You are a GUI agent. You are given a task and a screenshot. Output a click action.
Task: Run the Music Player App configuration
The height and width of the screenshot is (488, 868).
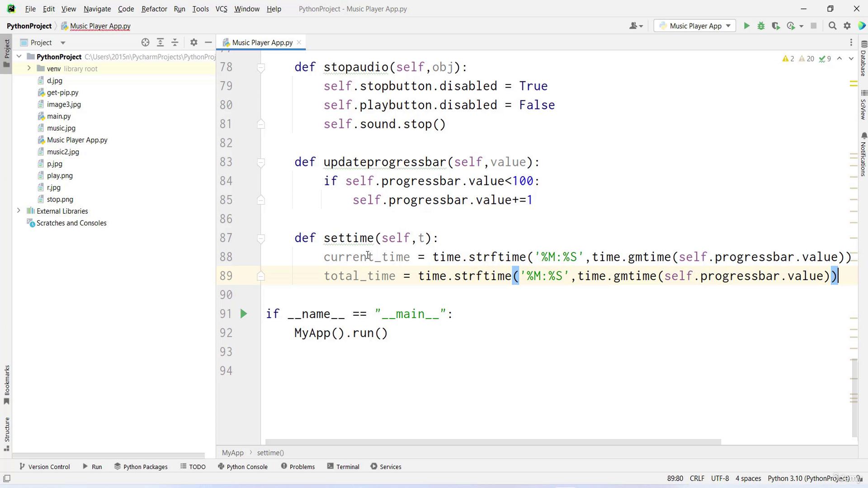747,26
